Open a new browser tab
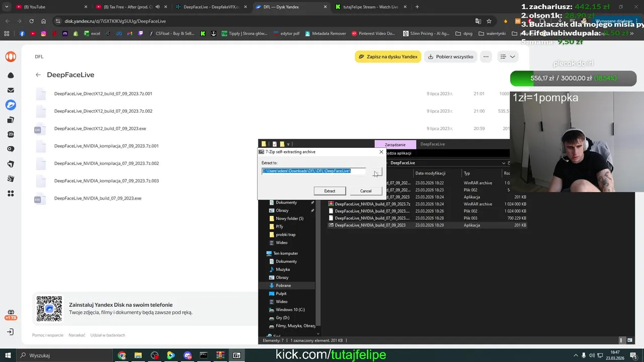The width and height of the screenshot is (644, 362). (417, 7)
